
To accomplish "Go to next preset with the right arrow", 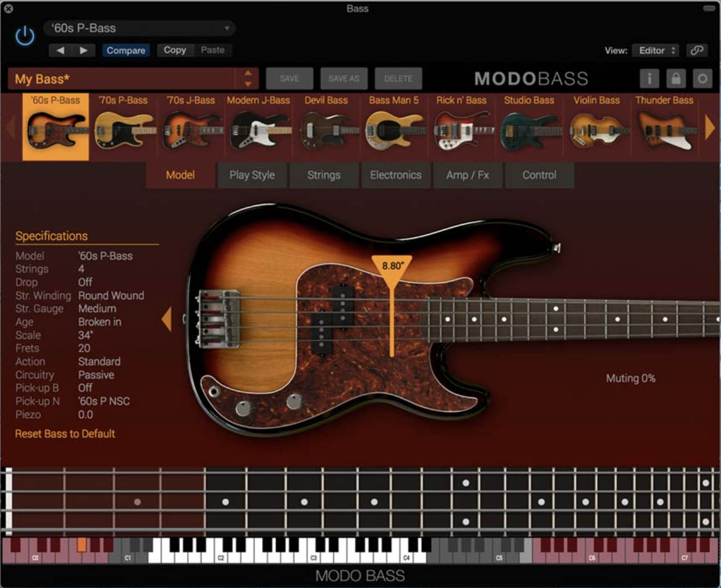I will click(84, 50).
